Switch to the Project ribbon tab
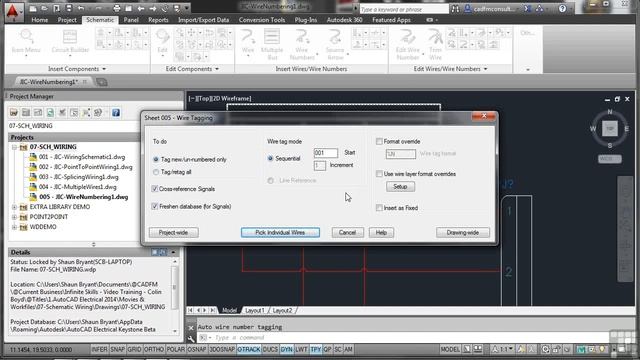The width and height of the screenshot is (640, 360). [67, 20]
